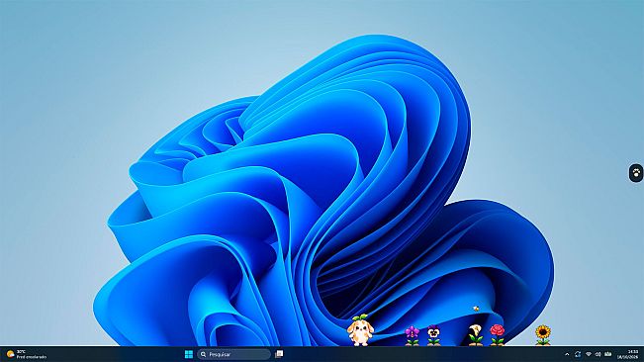644x362 pixels.
Task: Click the sunflower above the taskbar
Action: coord(543,335)
